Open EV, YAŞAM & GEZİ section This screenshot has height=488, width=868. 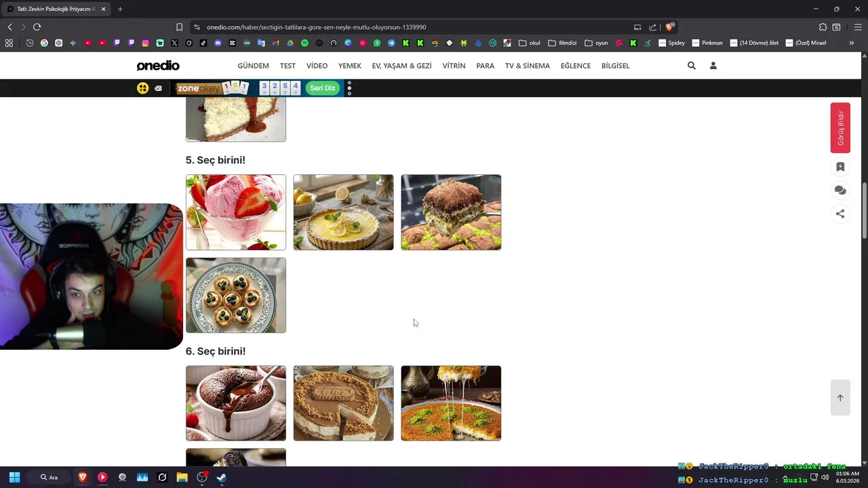(x=401, y=66)
